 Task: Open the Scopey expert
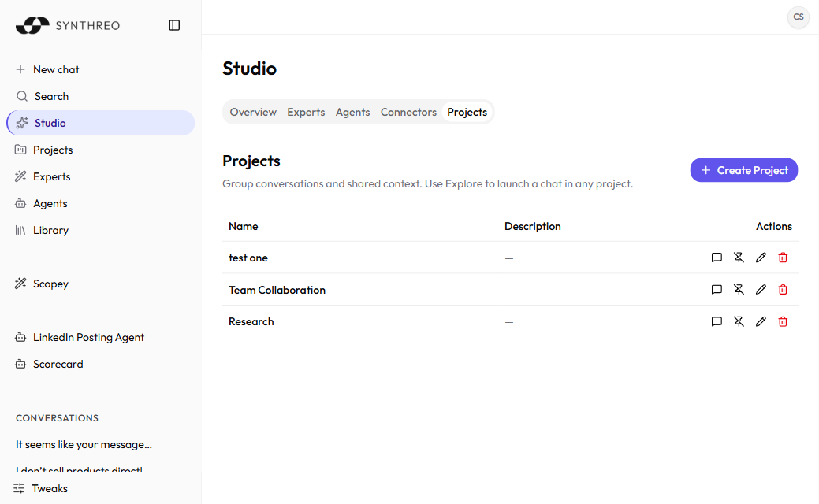coord(100,283)
